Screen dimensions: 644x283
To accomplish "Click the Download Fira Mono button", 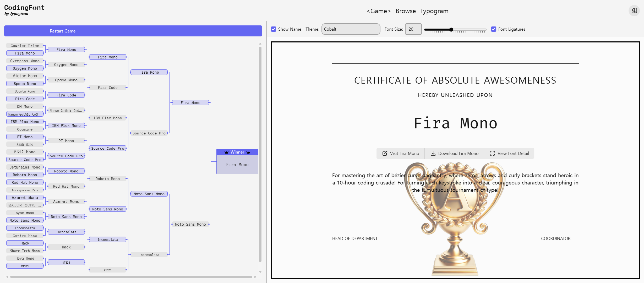I will click(x=455, y=153).
